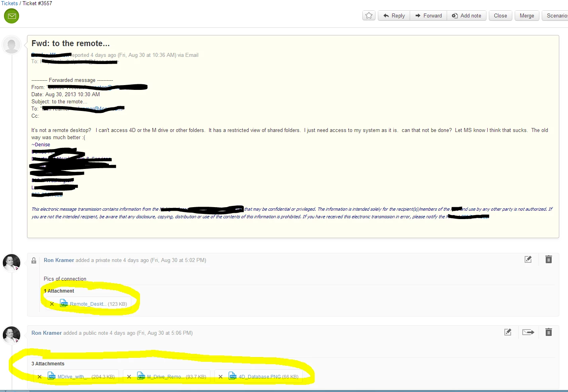
Task: Forward the public note via email icon
Action: click(x=528, y=332)
